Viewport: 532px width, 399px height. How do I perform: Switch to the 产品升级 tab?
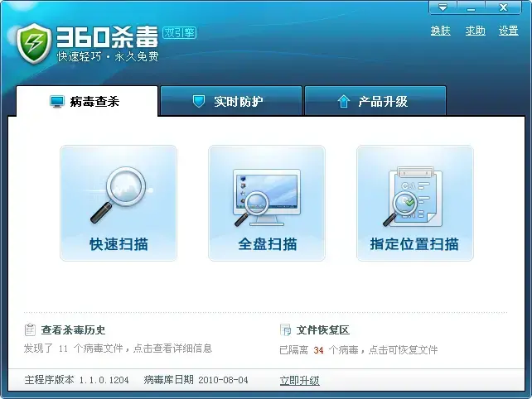[x=375, y=101]
